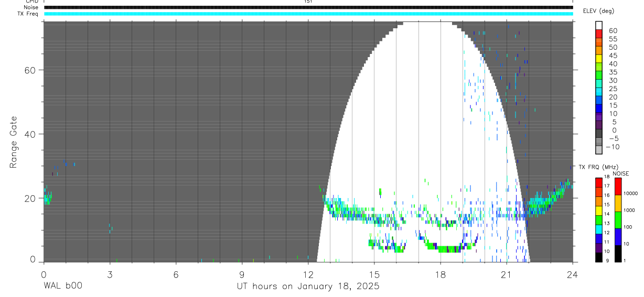This screenshot has height=297, width=644.
Task: Click the '55' label on the ELEV color bar
Action: pyautogui.click(x=613, y=39)
